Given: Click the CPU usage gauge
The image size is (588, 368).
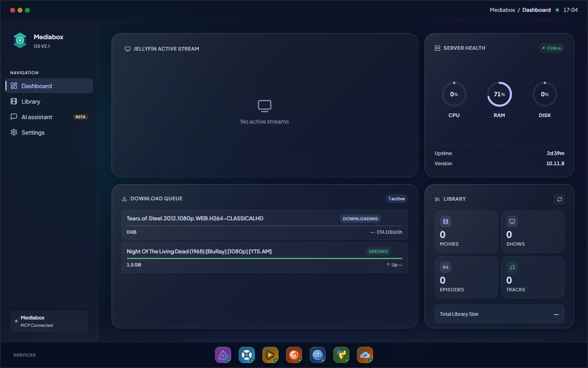Looking at the screenshot, I should pos(454,94).
